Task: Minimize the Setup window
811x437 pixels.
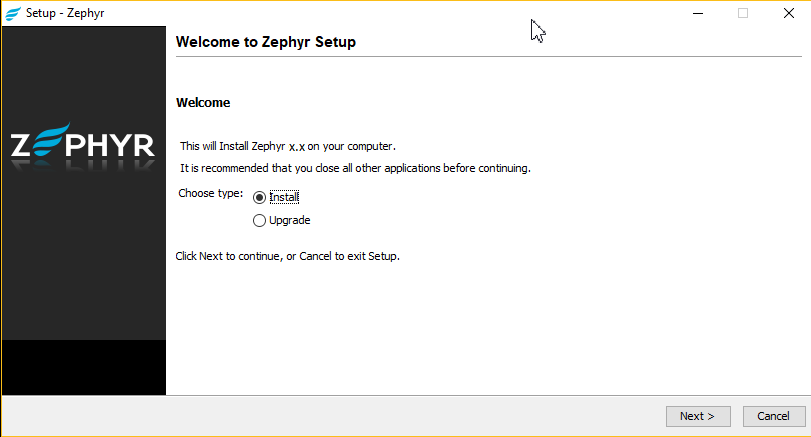Action: (x=697, y=13)
